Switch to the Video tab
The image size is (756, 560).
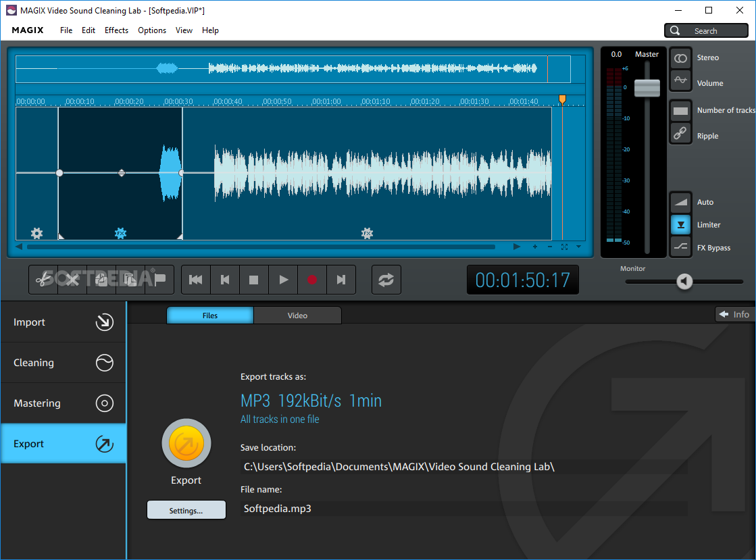[x=297, y=315]
